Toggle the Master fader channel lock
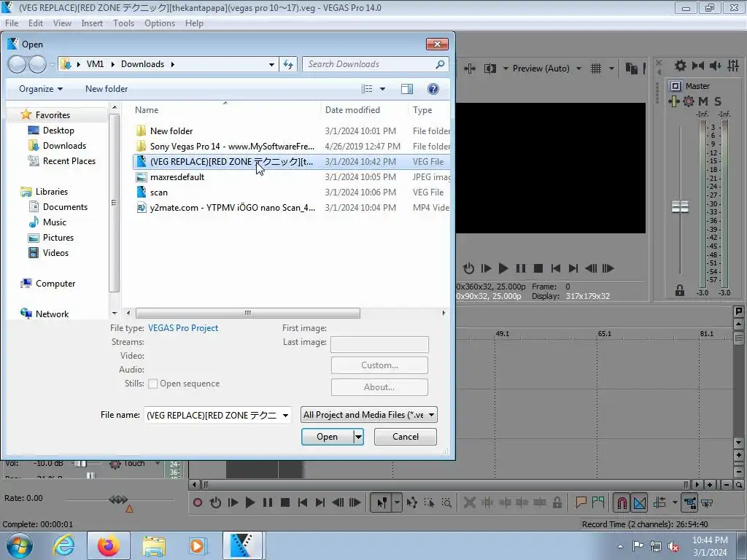The image size is (747, 560). click(x=680, y=290)
